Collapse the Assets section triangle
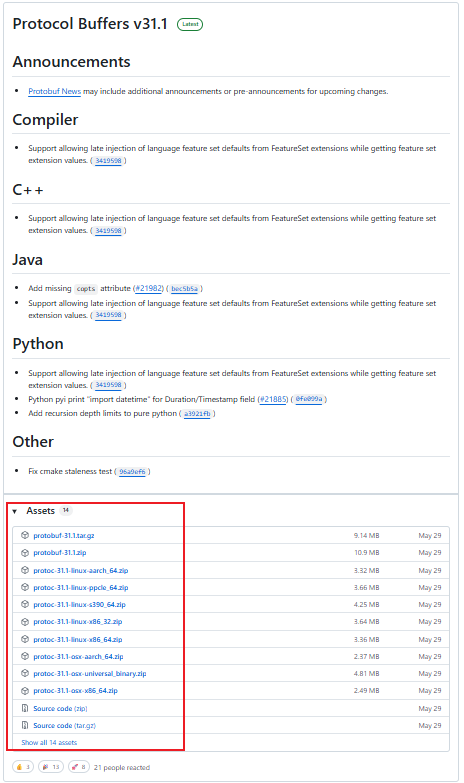464x783 pixels. click(x=14, y=511)
